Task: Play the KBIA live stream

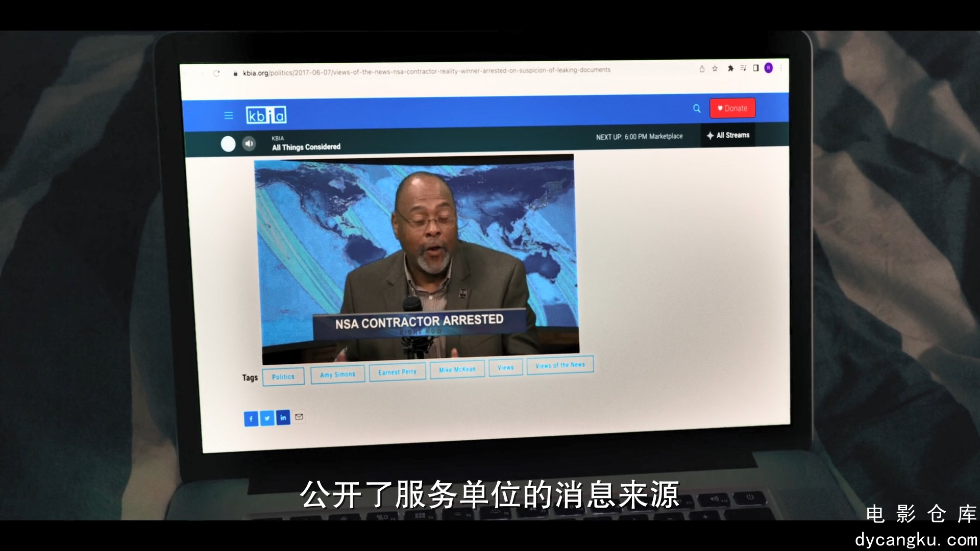Action: [x=228, y=144]
